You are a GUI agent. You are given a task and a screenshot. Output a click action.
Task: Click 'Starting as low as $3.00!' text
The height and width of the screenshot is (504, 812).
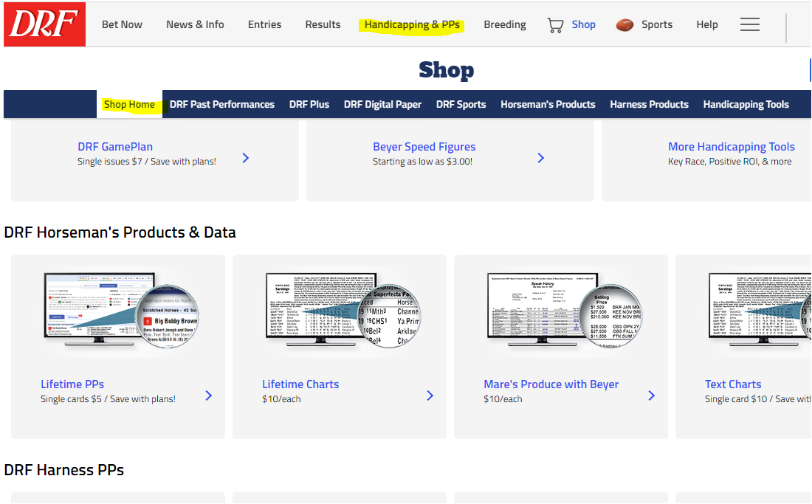tap(422, 162)
